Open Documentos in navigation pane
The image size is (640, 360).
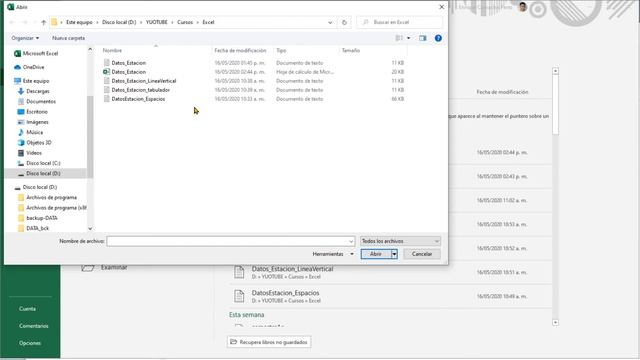click(x=41, y=101)
